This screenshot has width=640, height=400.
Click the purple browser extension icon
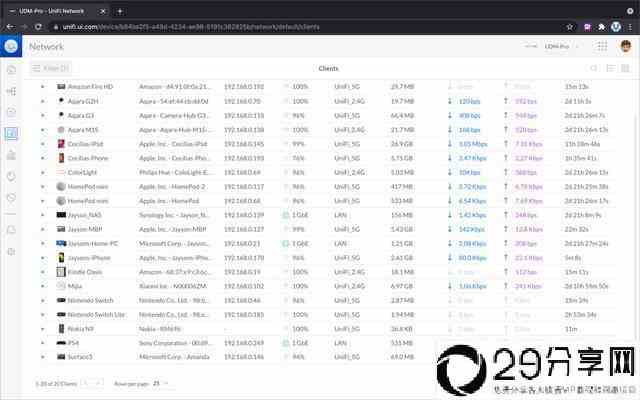(x=587, y=27)
